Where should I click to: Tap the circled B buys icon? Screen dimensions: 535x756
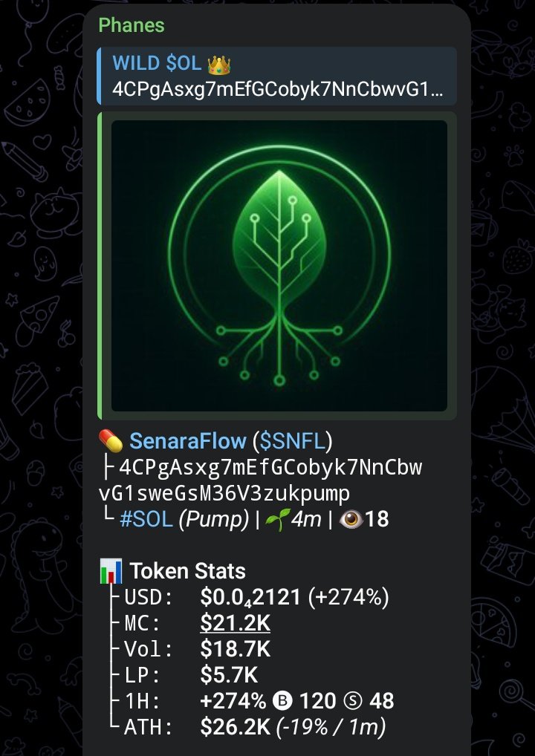(x=282, y=701)
